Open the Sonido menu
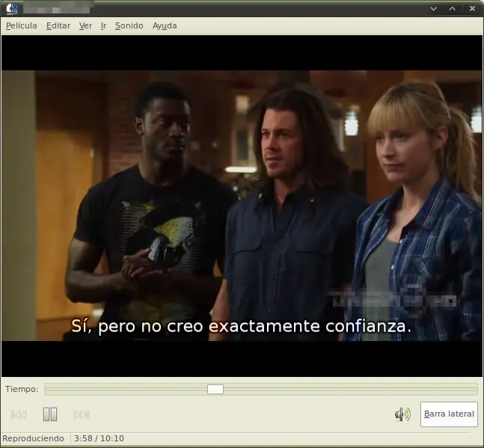Viewport: 484px width, 448px height. coord(129,25)
